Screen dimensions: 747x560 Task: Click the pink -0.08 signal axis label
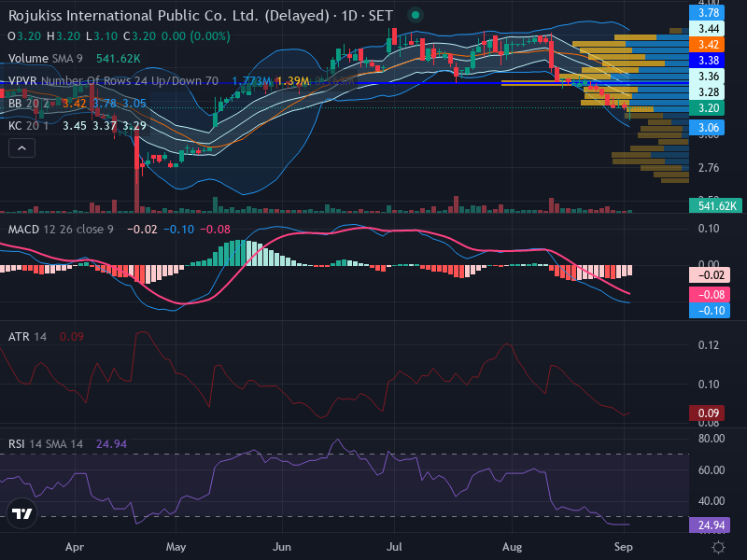pyautogui.click(x=710, y=295)
